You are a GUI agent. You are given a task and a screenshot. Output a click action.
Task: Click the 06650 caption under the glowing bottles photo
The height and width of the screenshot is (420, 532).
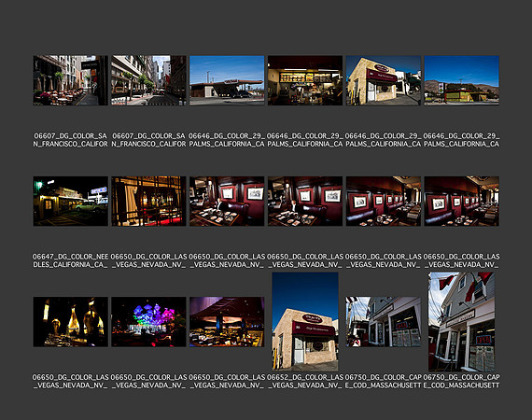coord(71,382)
